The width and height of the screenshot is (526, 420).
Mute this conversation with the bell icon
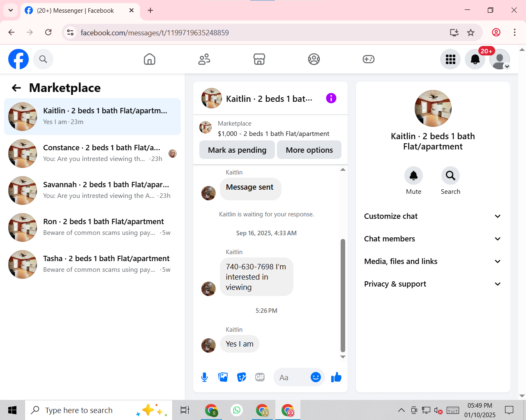(x=413, y=176)
